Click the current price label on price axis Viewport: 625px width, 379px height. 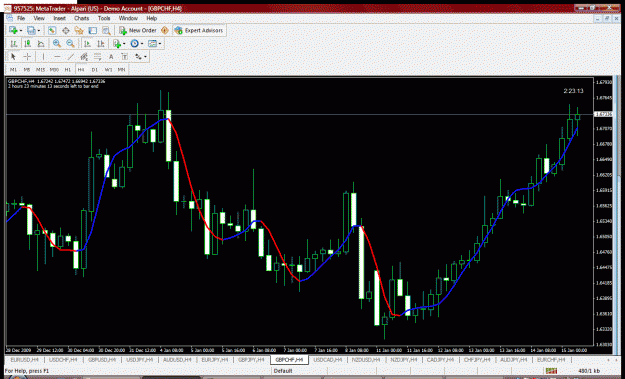coord(603,114)
